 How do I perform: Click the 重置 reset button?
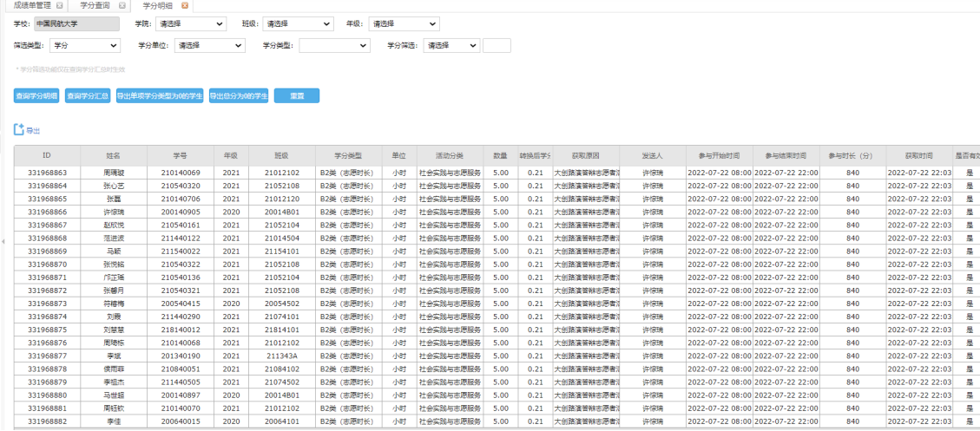pos(296,96)
